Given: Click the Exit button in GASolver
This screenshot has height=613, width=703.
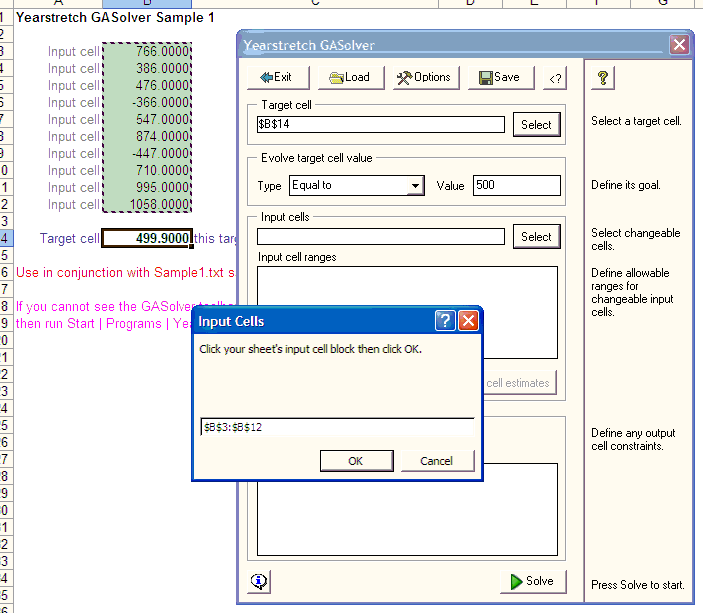Looking at the screenshot, I should click(x=278, y=78).
